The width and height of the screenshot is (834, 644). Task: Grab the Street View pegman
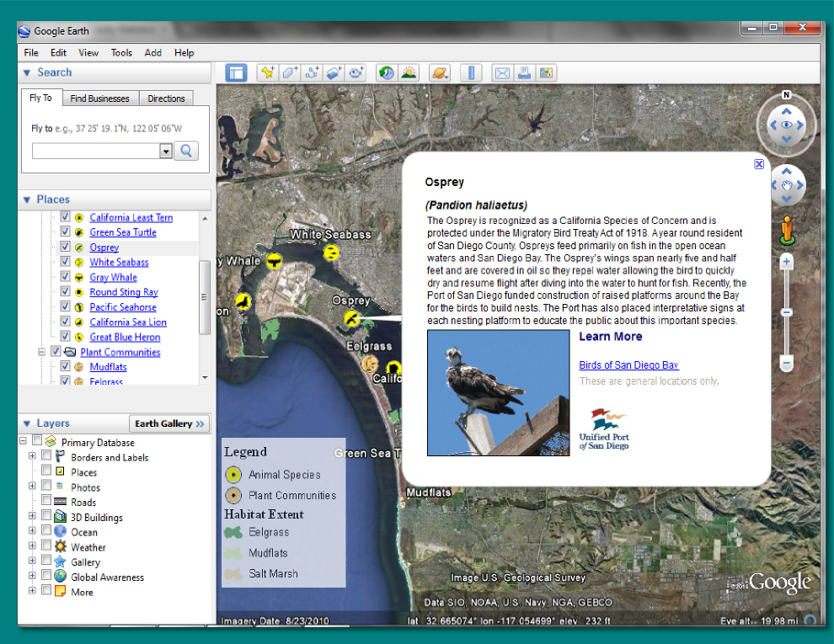coord(787,231)
